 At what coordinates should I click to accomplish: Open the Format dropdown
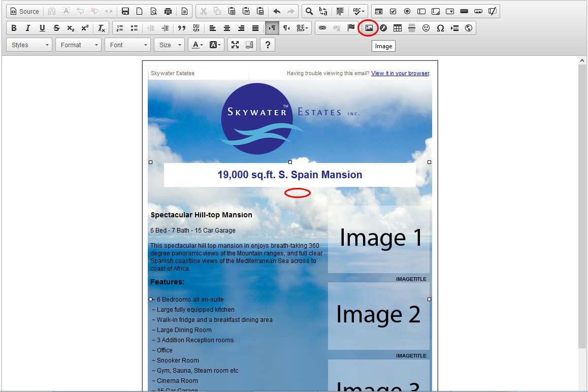(78, 45)
